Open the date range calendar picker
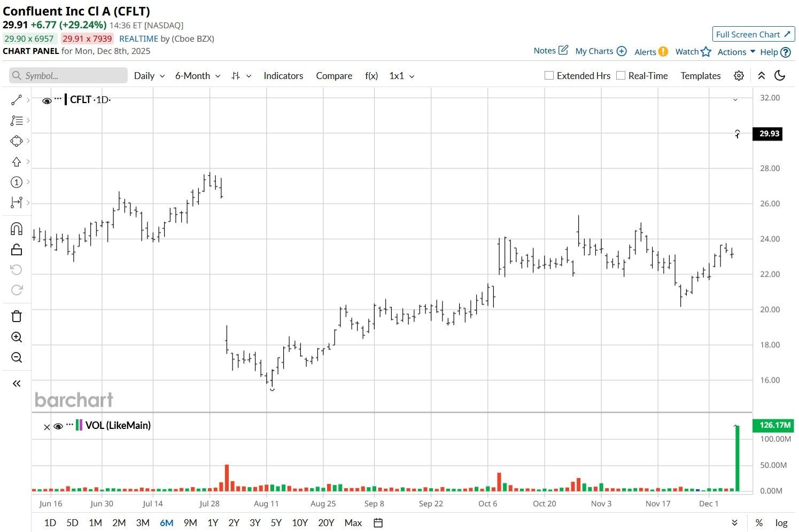 click(x=378, y=523)
